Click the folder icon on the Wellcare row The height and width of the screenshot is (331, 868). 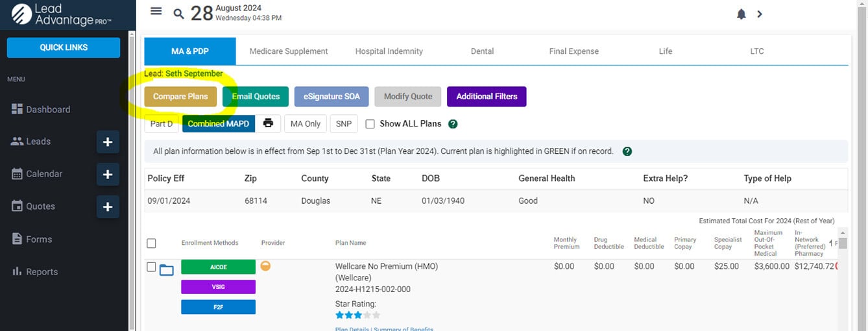pyautogui.click(x=166, y=269)
